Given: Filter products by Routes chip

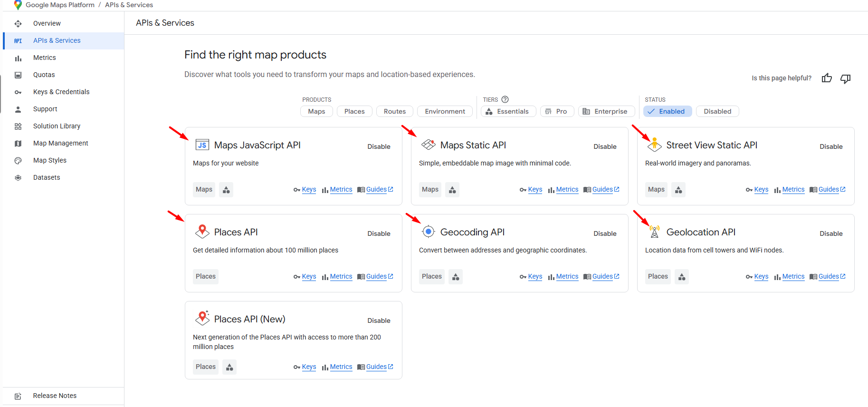Looking at the screenshot, I should pyautogui.click(x=394, y=111).
